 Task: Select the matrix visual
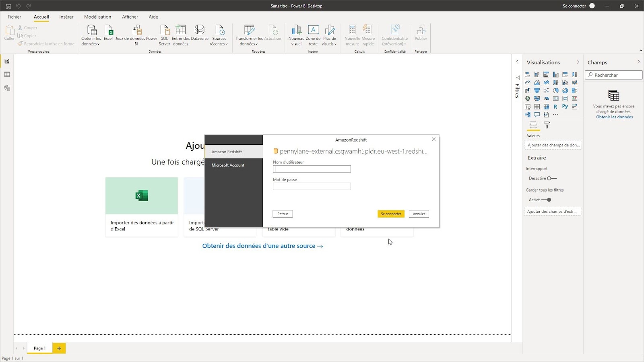coord(546,107)
